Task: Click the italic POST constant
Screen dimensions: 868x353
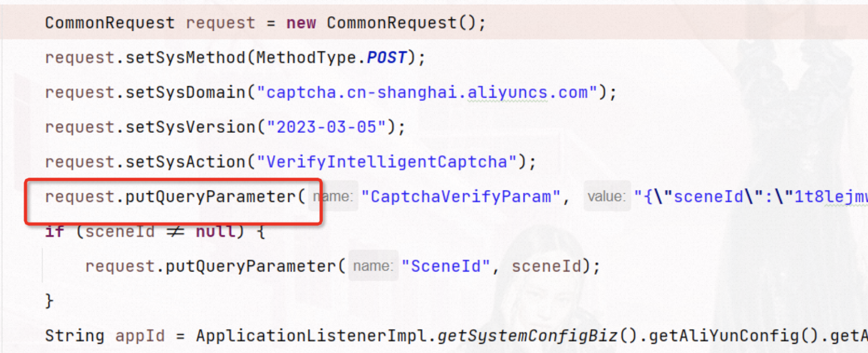Action: click(386, 58)
